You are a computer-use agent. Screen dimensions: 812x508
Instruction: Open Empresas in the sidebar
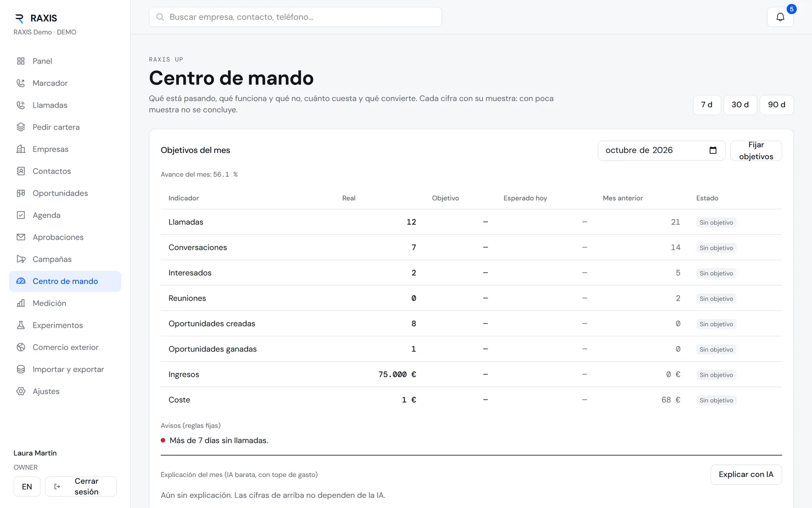[65, 149]
